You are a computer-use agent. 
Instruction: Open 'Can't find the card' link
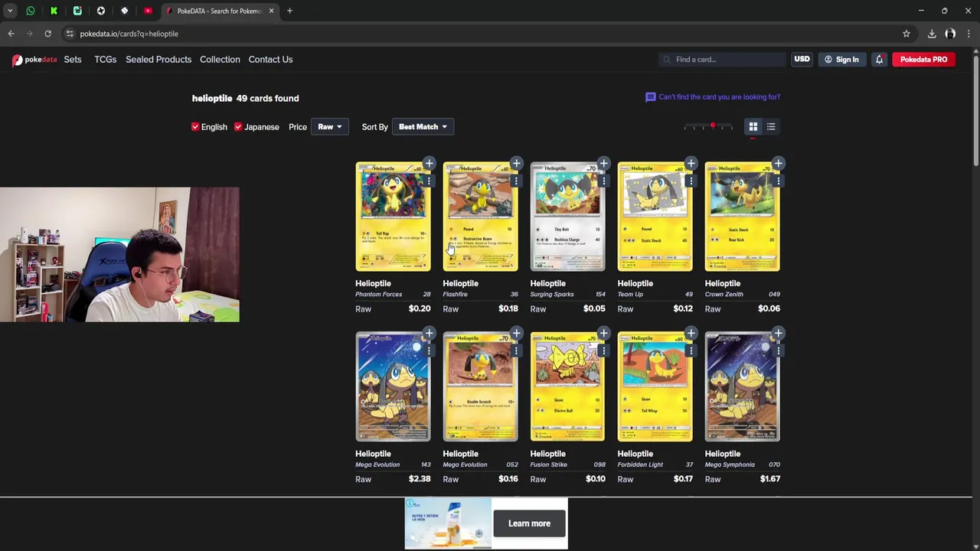pos(713,97)
